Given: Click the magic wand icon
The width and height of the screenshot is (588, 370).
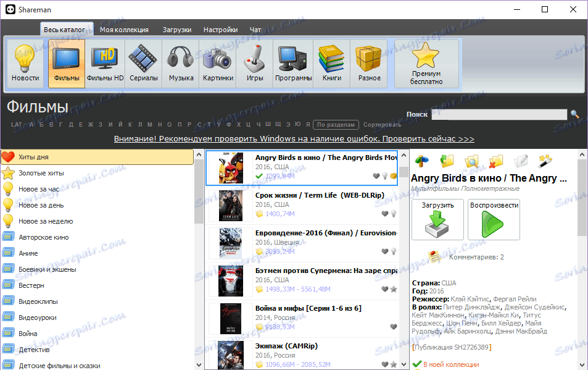Looking at the screenshot, I should click(x=545, y=161).
